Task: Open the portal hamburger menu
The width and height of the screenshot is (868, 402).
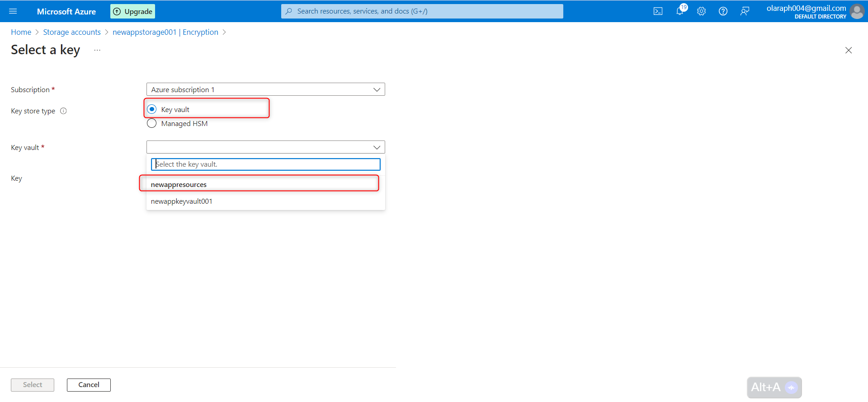Action: pos(13,11)
